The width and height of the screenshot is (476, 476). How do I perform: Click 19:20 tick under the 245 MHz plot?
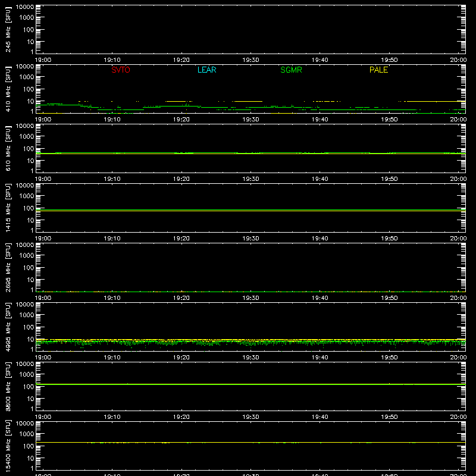181,60
